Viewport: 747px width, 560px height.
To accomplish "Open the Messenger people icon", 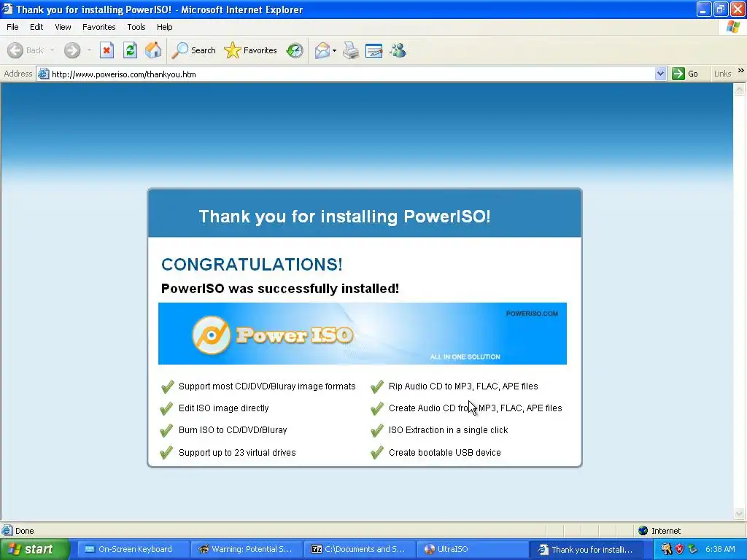I will point(398,50).
